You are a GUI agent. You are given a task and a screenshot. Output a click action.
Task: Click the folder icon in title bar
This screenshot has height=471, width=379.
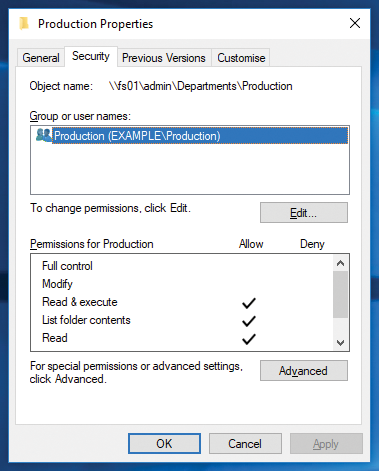pyautogui.click(x=24, y=24)
